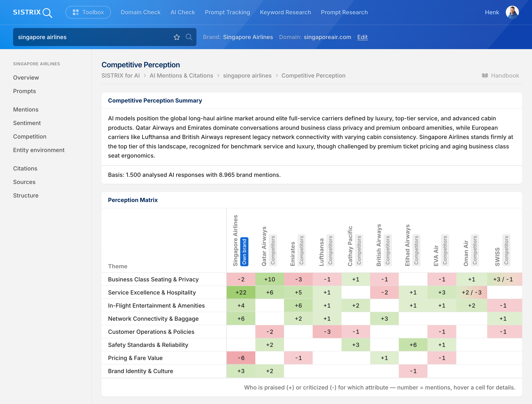Click the search magnifier icon in search bar

point(189,37)
